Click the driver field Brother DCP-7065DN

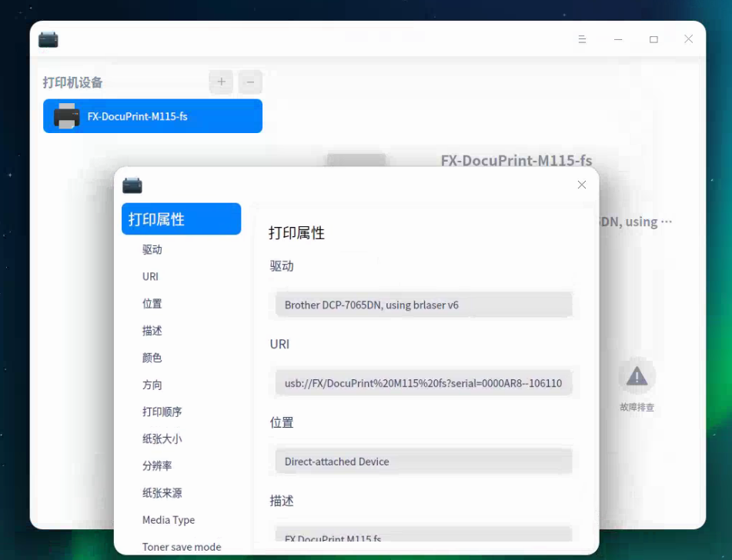(424, 305)
